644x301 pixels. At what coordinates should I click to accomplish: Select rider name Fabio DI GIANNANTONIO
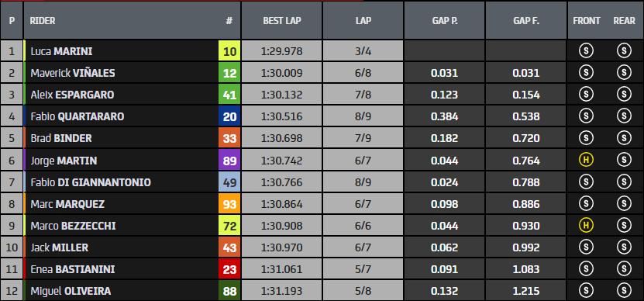pos(91,182)
